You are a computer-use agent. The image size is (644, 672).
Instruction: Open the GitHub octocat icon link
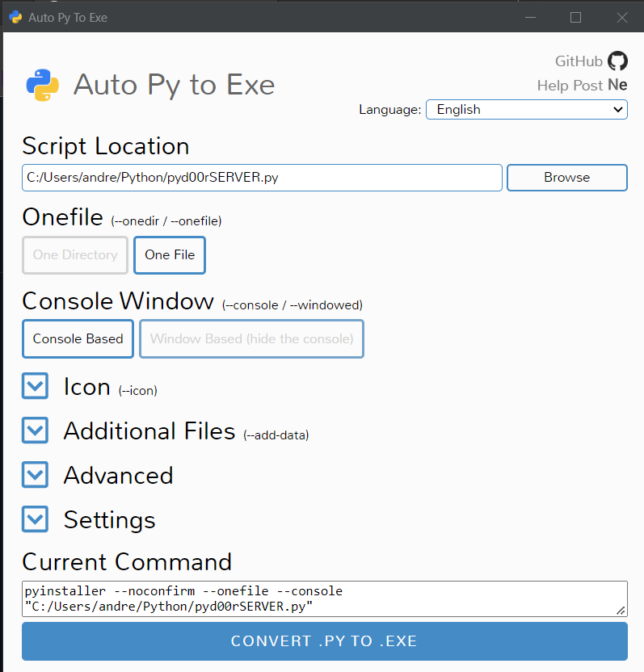[617, 61]
